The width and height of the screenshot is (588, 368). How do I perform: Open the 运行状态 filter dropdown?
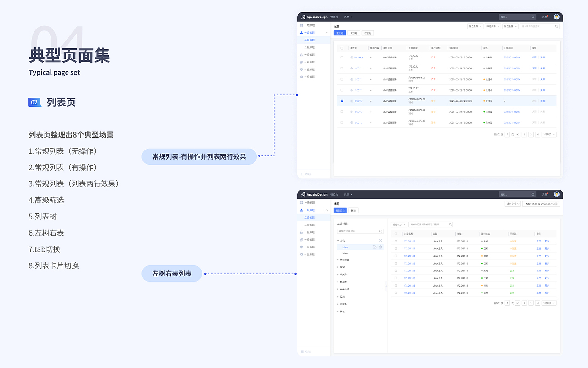click(x=399, y=224)
